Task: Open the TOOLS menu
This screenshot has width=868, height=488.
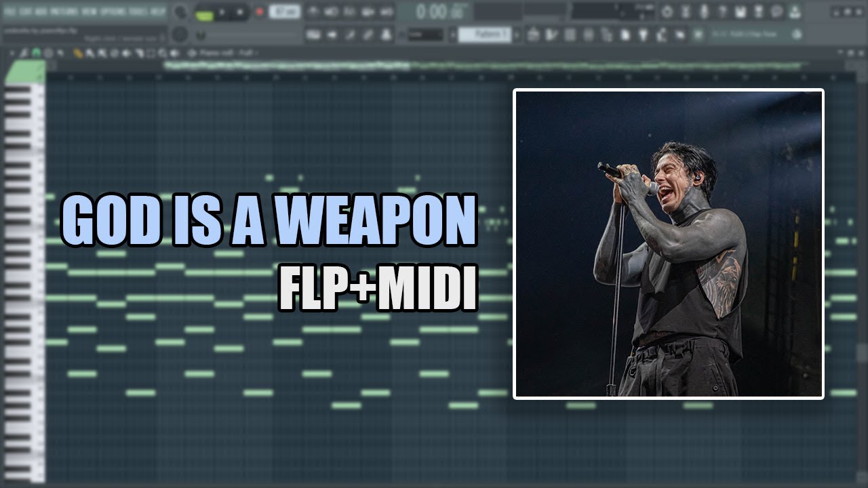Action: (138, 12)
